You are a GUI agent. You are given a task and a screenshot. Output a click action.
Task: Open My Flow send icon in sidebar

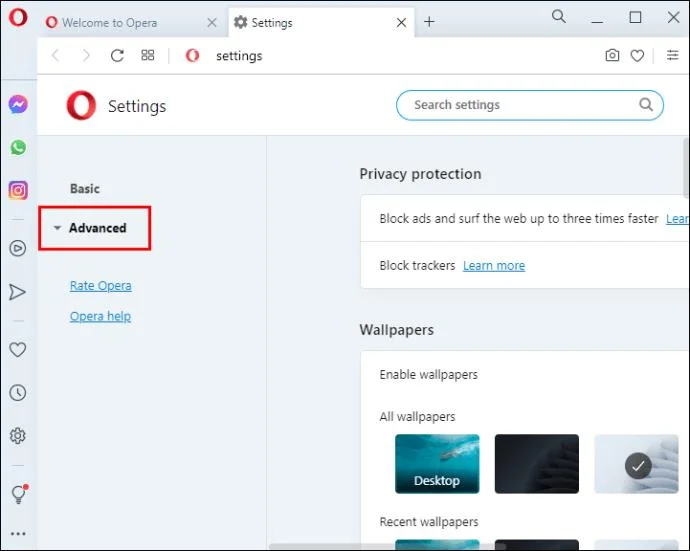17,292
